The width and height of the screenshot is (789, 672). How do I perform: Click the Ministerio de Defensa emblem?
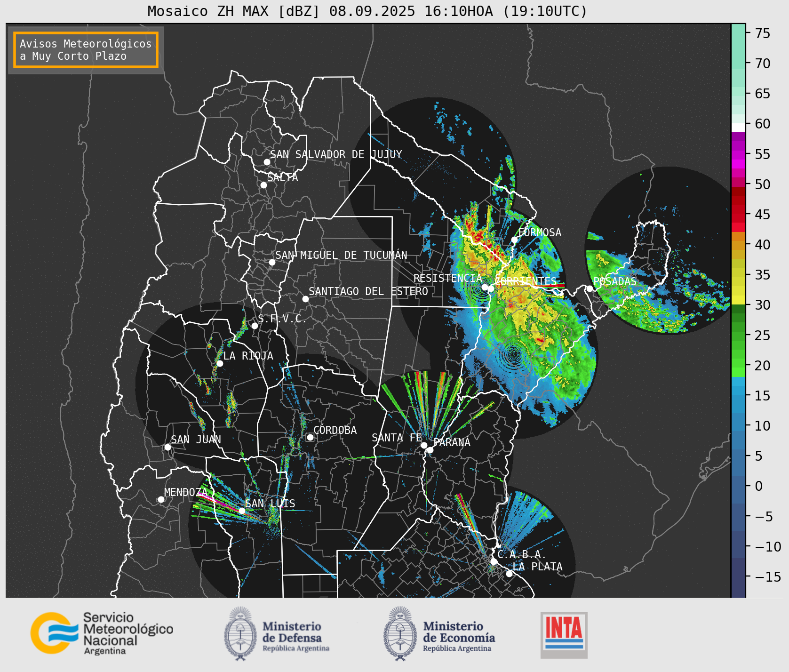(x=240, y=633)
